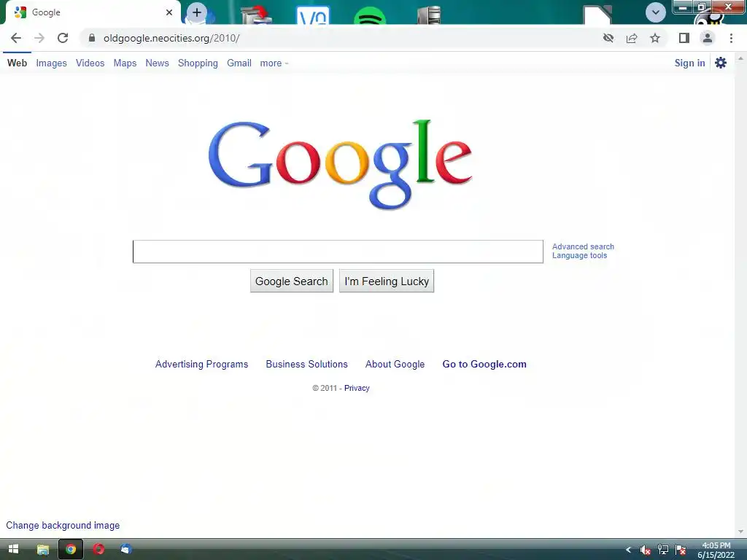This screenshot has width=747, height=560.
Task: Open the Chrome side panel icon
Action: point(684,38)
